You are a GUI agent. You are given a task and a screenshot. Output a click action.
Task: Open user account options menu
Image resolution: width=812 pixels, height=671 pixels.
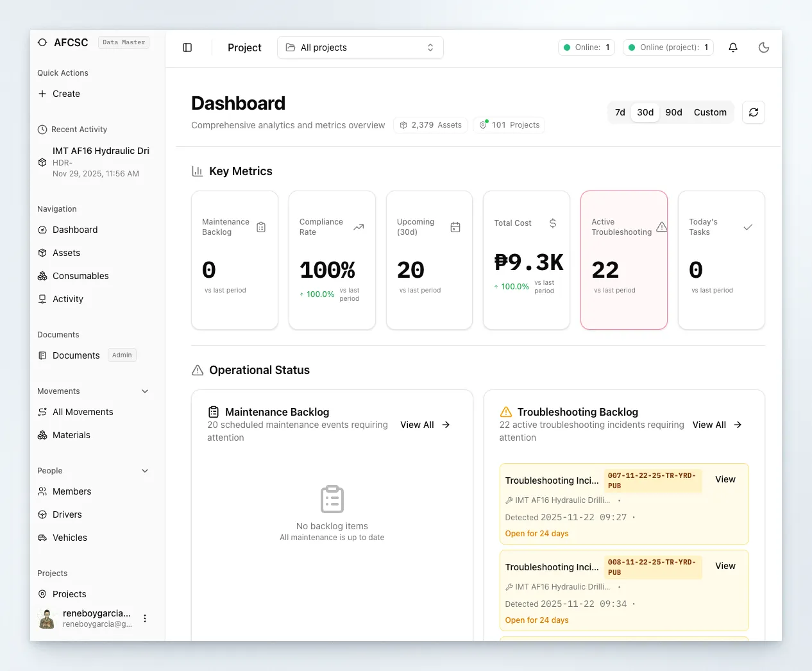click(x=145, y=618)
